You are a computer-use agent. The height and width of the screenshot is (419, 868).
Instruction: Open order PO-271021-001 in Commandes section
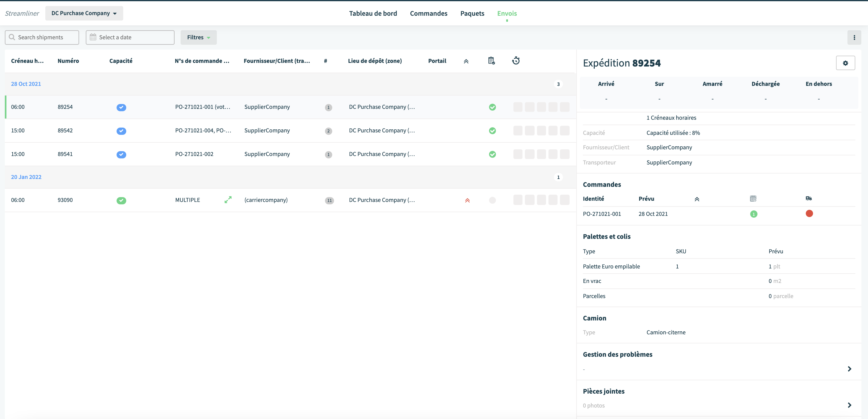pyautogui.click(x=602, y=214)
